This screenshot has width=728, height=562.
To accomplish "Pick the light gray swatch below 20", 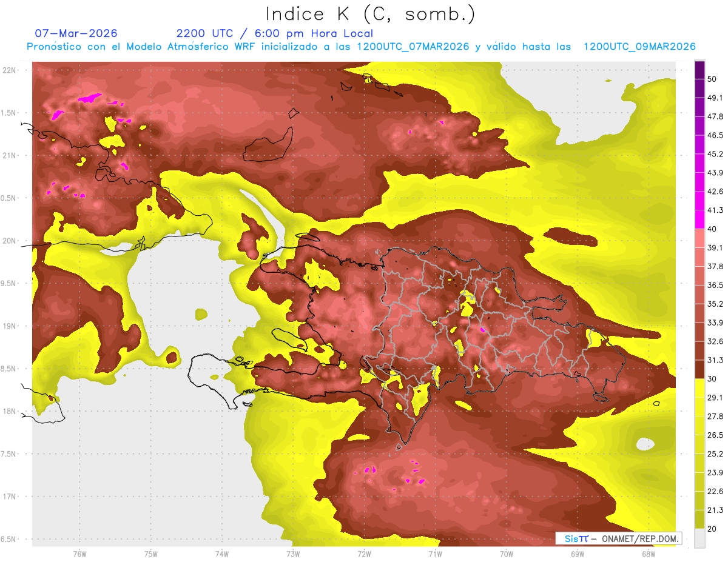I will pyautogui.click(x=699, y=538).
